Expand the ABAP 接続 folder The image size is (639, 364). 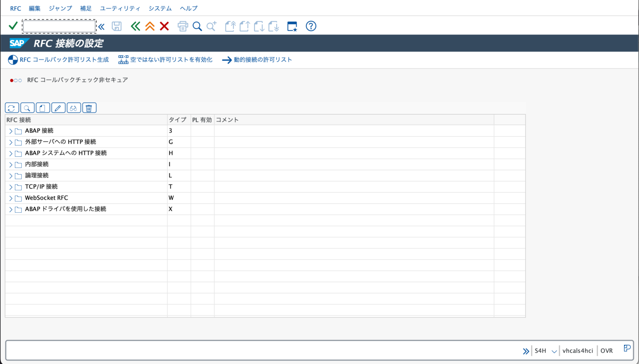[x=10, y=130]
